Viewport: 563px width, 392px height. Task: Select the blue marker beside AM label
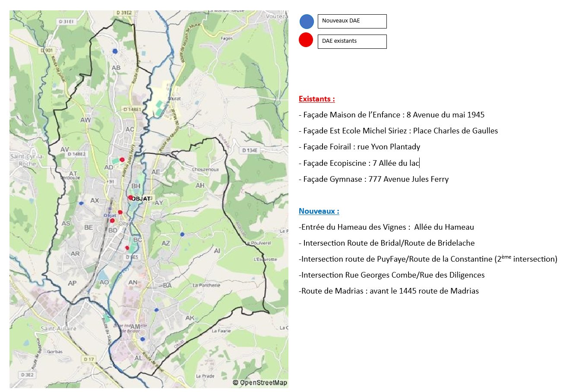tap(142, 339)
